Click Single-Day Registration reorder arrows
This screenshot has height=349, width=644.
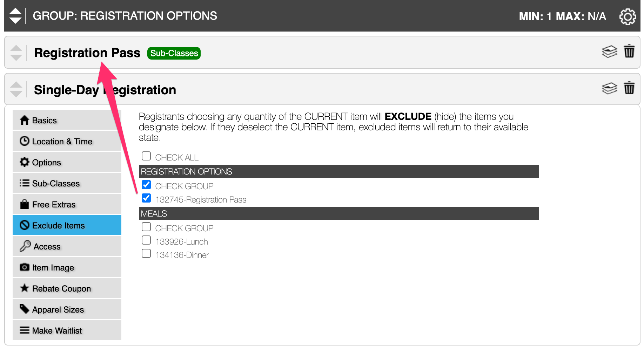(x=16, y=89)
